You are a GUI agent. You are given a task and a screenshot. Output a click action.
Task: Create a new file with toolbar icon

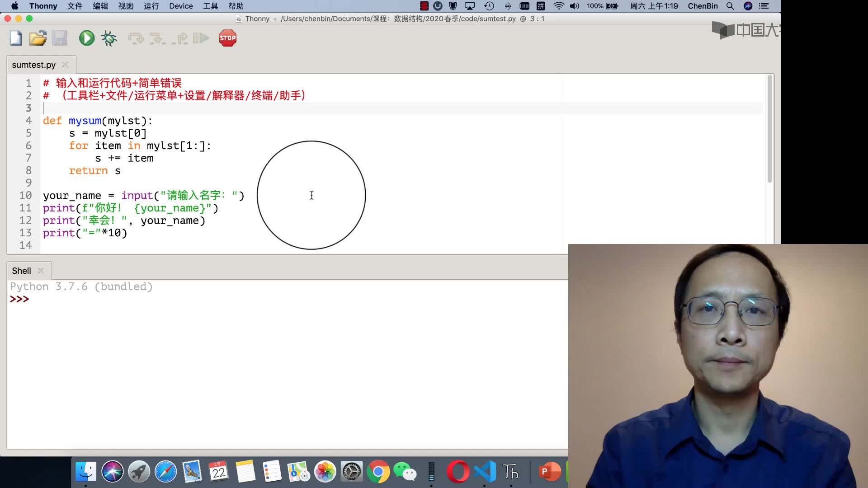pos(16,38)
